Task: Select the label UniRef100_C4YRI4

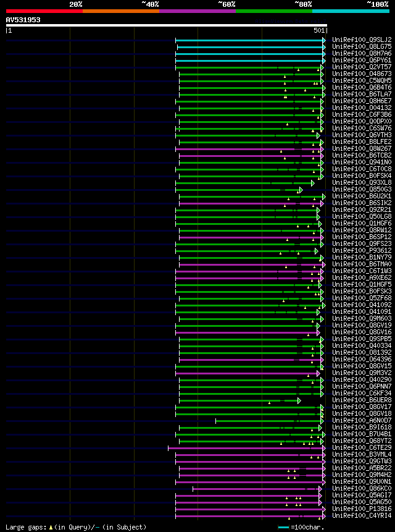Action: (362, 516)
